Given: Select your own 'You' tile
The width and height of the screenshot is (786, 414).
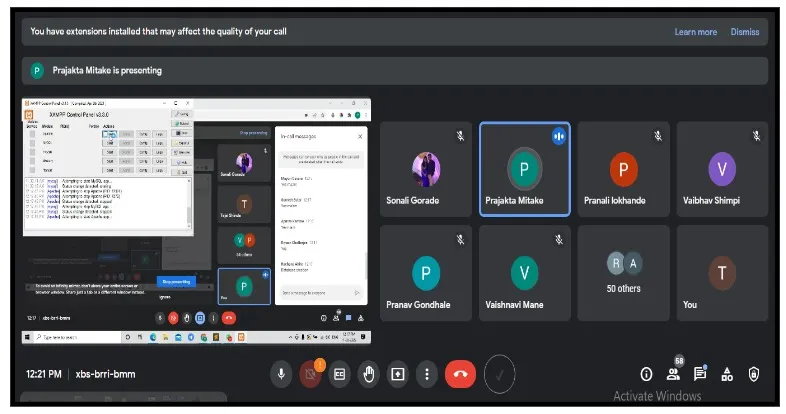Looking at the screenshot, I should [722, 273].
